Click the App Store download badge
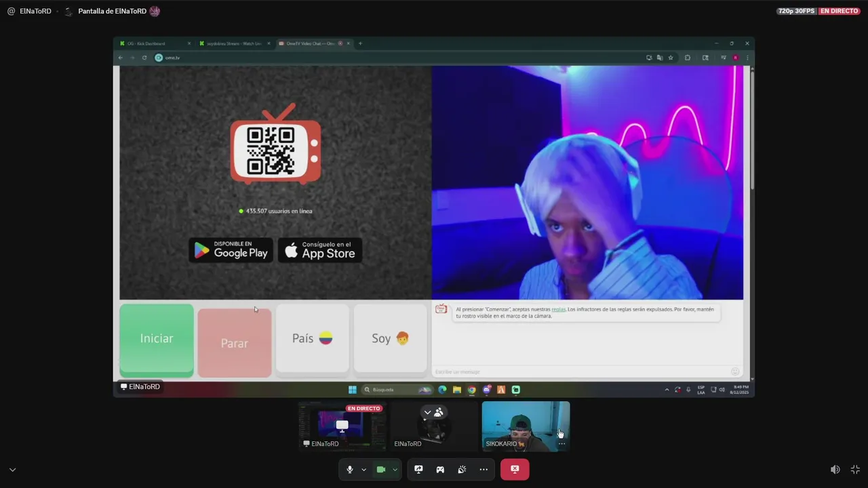 tap(320, 250)
